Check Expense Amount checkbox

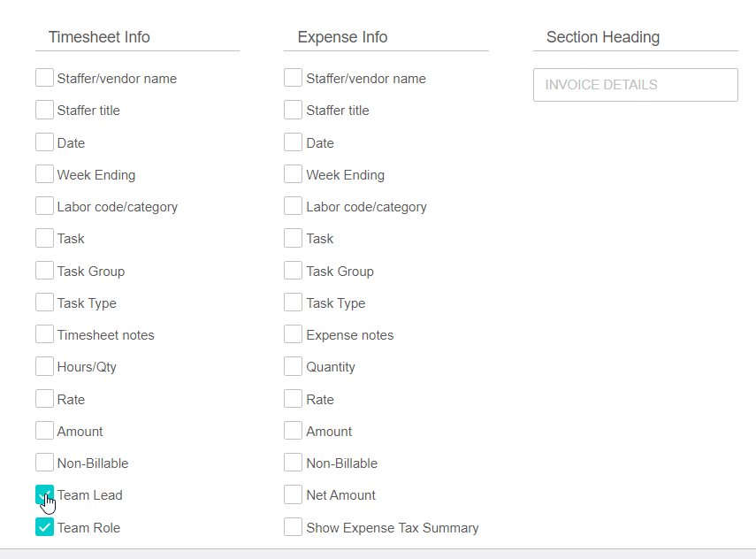(294, 431)
